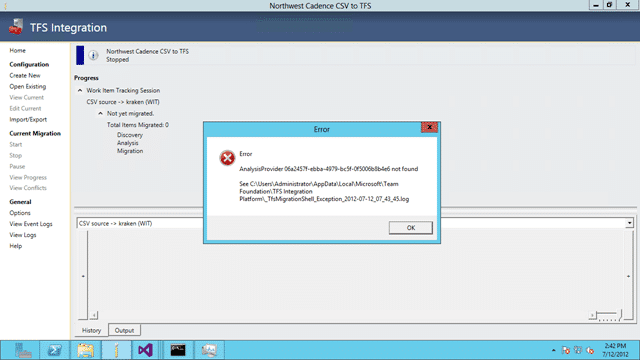The height and width of the screenshot is (360, 640).
Task: Click View Current in sidebar
Action: tap(27, 98)
